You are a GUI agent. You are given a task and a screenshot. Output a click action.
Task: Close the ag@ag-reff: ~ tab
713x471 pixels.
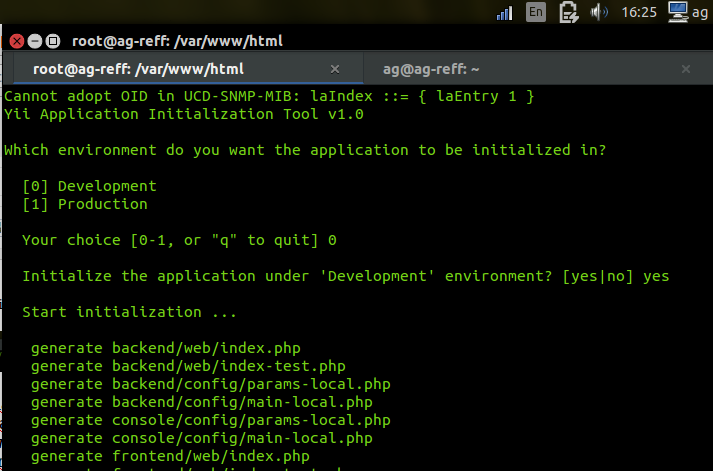[x=686, y=69]
